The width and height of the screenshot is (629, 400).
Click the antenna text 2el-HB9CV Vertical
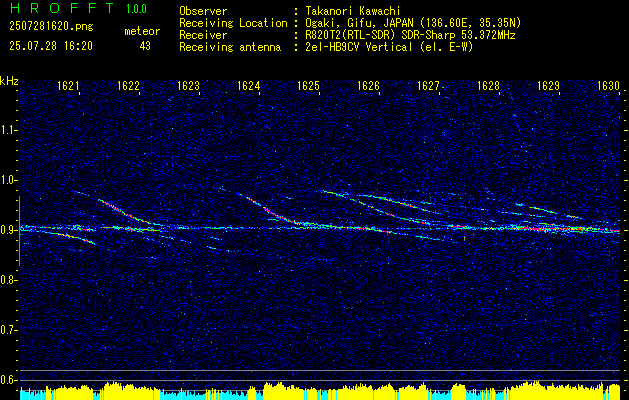click(x=358, y=47)
